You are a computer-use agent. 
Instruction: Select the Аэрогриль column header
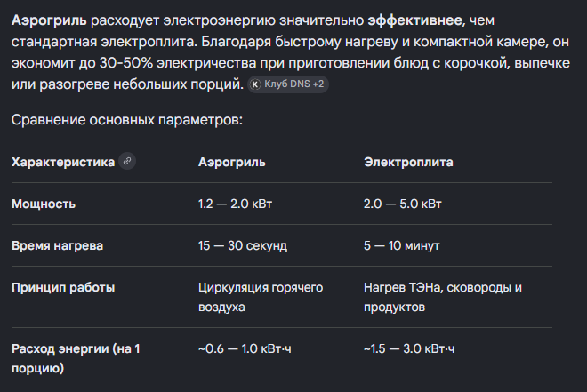tap(232, 162)
